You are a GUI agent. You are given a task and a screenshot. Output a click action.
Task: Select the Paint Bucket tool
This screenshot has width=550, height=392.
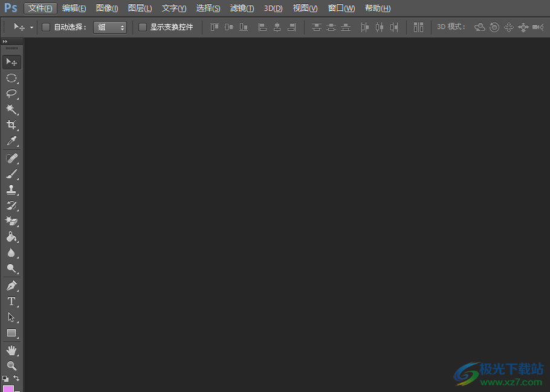[x=11, y=237]
